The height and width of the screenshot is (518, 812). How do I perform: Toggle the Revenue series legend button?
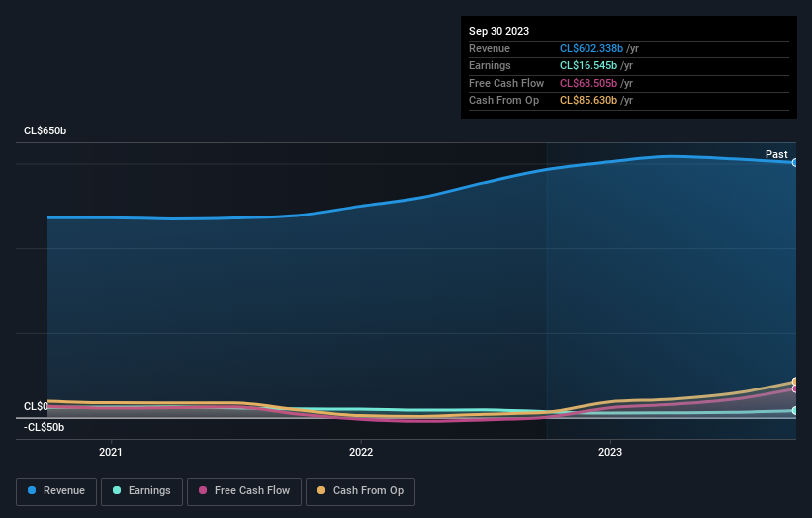(x=56, y=491)
